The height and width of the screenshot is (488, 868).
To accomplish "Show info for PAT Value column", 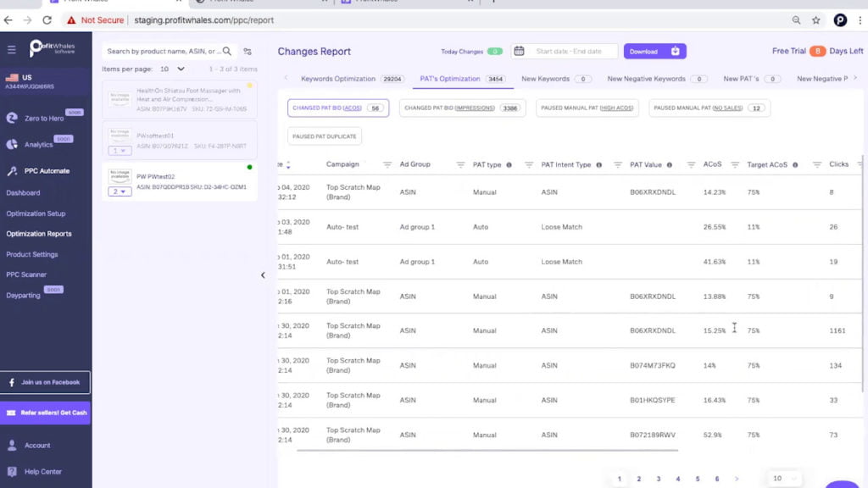I will pos(670,165).
